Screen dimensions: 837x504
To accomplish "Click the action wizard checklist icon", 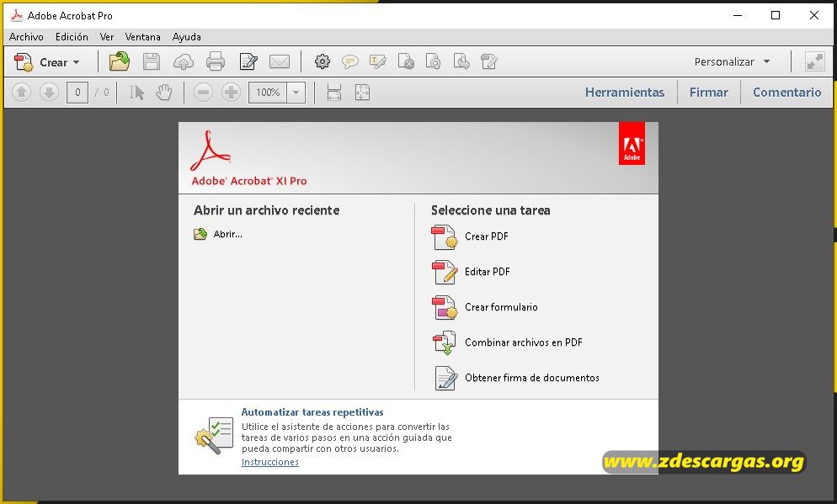I will pos(214,435).
